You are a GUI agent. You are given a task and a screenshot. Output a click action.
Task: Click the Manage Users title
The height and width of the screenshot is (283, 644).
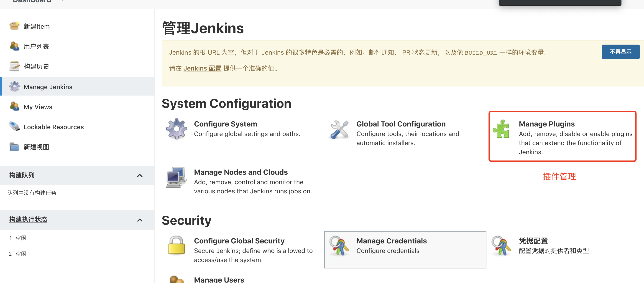pos(219,280)
